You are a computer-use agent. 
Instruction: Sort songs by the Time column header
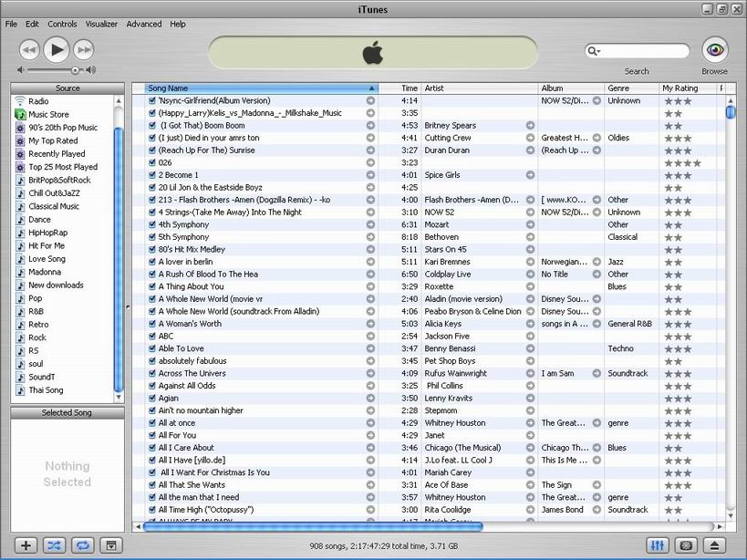(400, 88)
